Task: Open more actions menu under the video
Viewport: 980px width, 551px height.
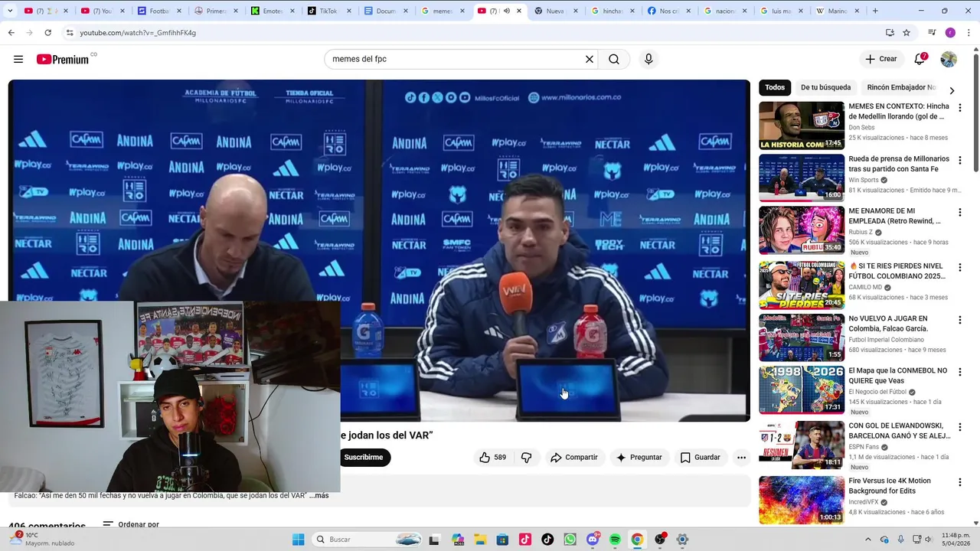Action: [x=741, y=457]
